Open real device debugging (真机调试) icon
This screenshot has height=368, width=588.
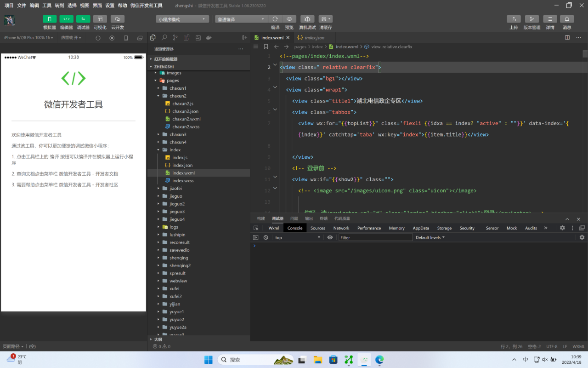[x=307, y=19]
